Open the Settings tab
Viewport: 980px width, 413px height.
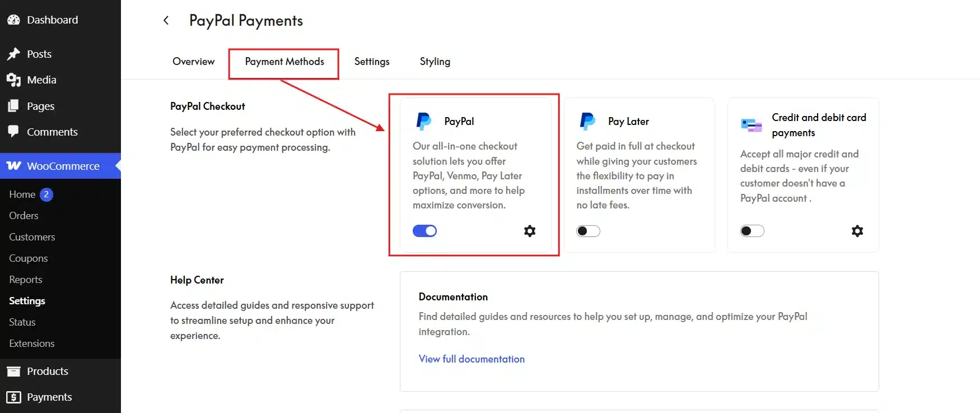point(372,62)
